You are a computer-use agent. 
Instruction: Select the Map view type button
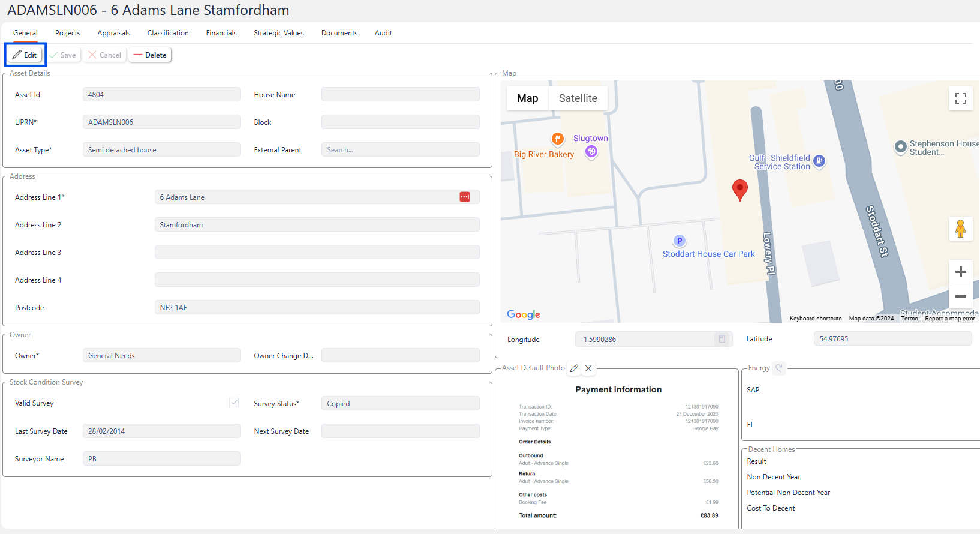527,98
